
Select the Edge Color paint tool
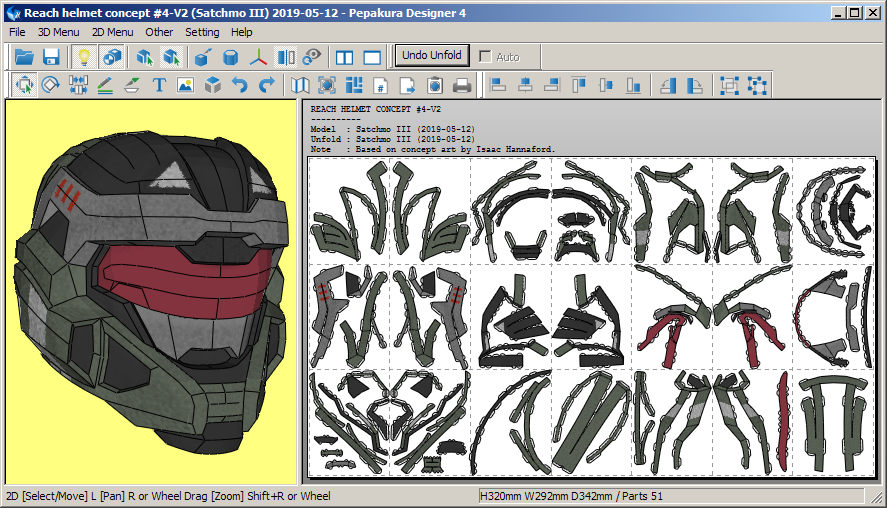click(x=132, y=85)
